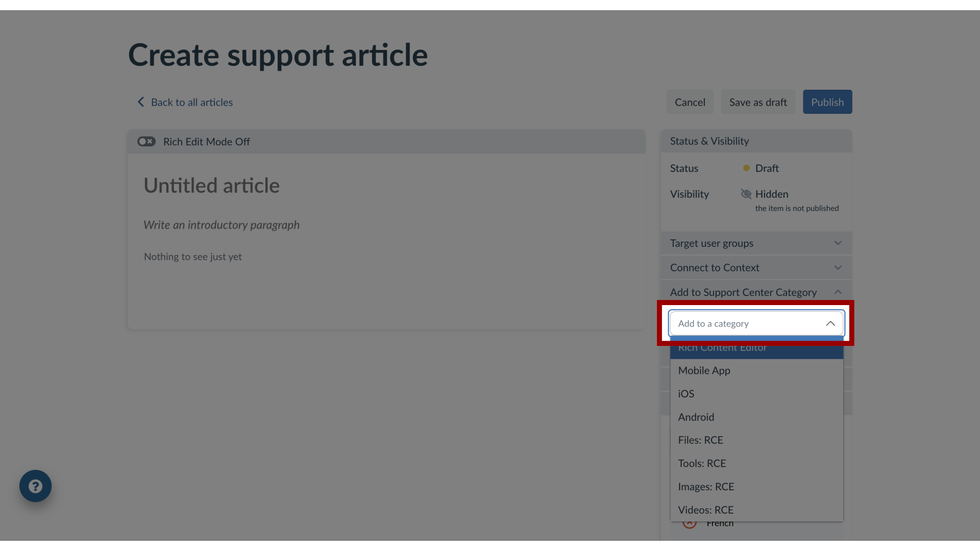Select Mobile App category option
The width and height of the screenshot is (980, 551).
pos(704,370)
